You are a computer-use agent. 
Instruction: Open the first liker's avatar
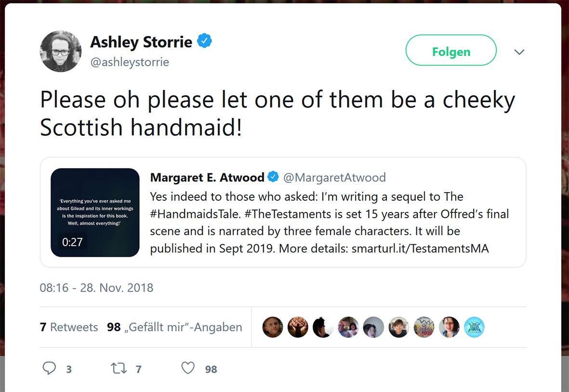[273, 327]
